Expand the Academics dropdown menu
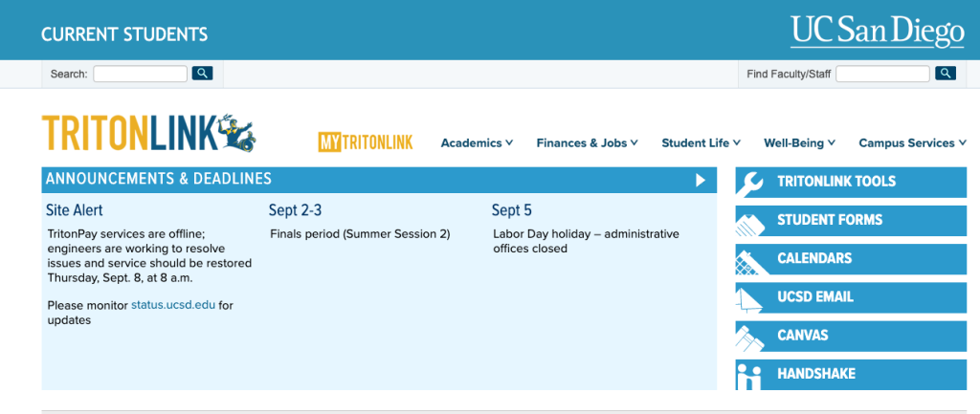The image size is (980, 414). tap(477, 143)
